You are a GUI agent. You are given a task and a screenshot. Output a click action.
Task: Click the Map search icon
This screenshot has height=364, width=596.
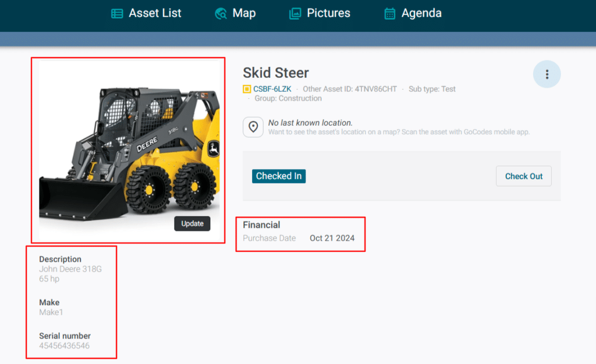tap(221, 13)
